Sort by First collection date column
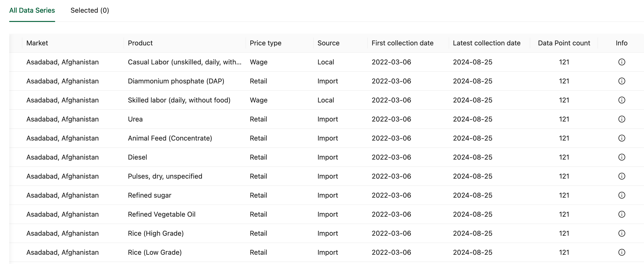The image size is (644, 264). [402, 43]
